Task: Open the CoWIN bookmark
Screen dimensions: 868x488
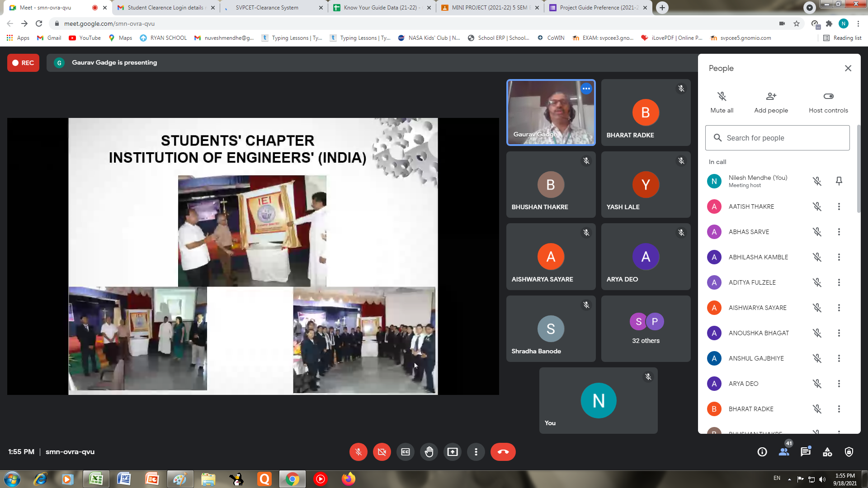Action: pos(551,38)
